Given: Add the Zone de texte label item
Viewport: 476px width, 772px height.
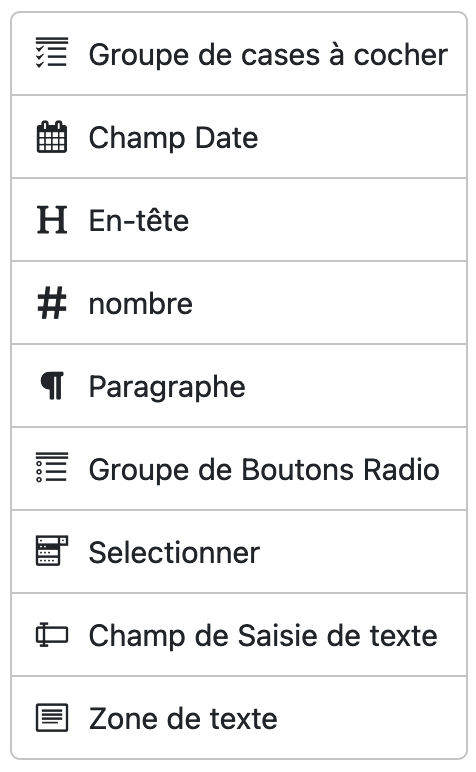Looking at the screenshot, I should [x=183, y=718].
